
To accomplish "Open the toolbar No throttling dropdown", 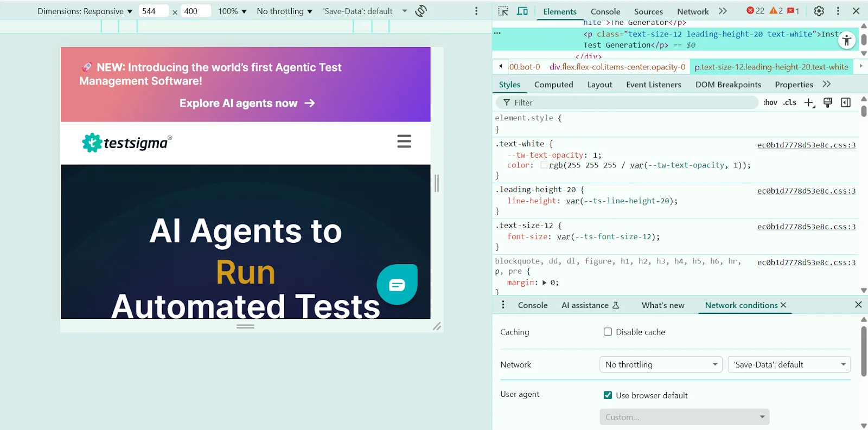I will pyautogui.click(x=284, y=11).
